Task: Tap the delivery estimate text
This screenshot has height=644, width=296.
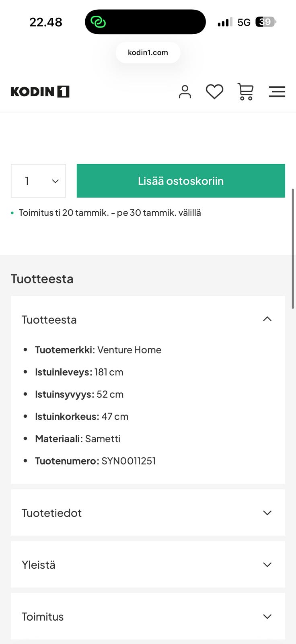Action: click(110, 213)
